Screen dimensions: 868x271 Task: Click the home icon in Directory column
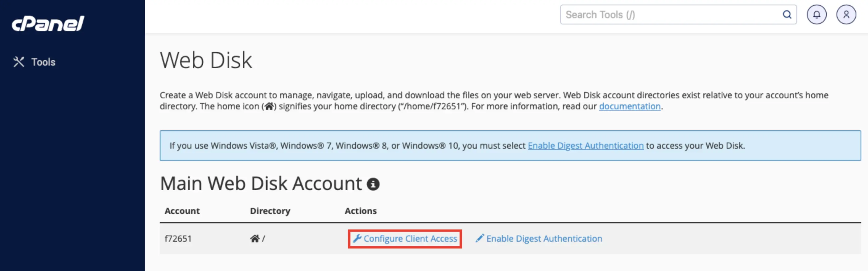[x=255, y=239]
